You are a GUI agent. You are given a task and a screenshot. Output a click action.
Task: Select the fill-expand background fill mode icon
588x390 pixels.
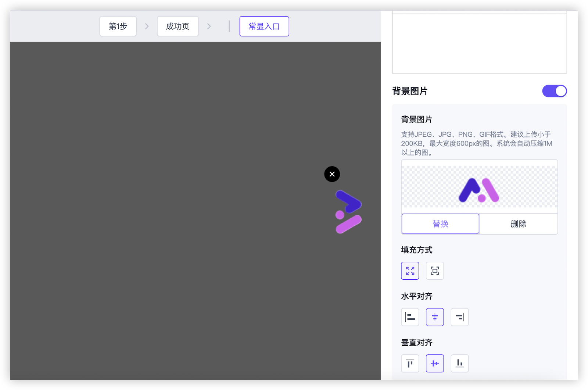(410, 271)
